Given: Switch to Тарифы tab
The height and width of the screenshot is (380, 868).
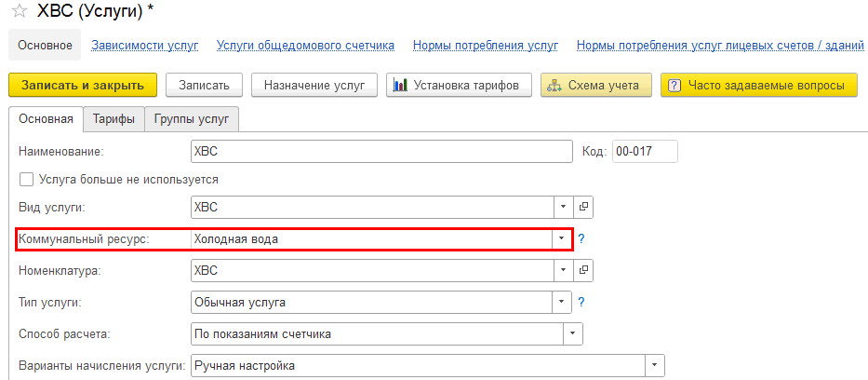Looking at the screenshot, I should (113, 118).
